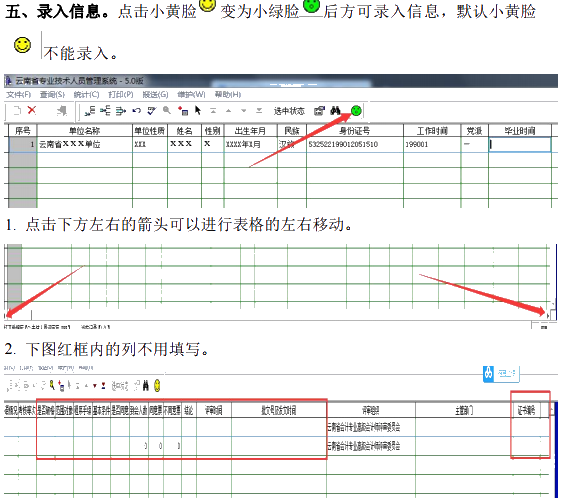Click the move-to-bottom toolbar arrow
The image size is (566, 503).
(259, 110)
